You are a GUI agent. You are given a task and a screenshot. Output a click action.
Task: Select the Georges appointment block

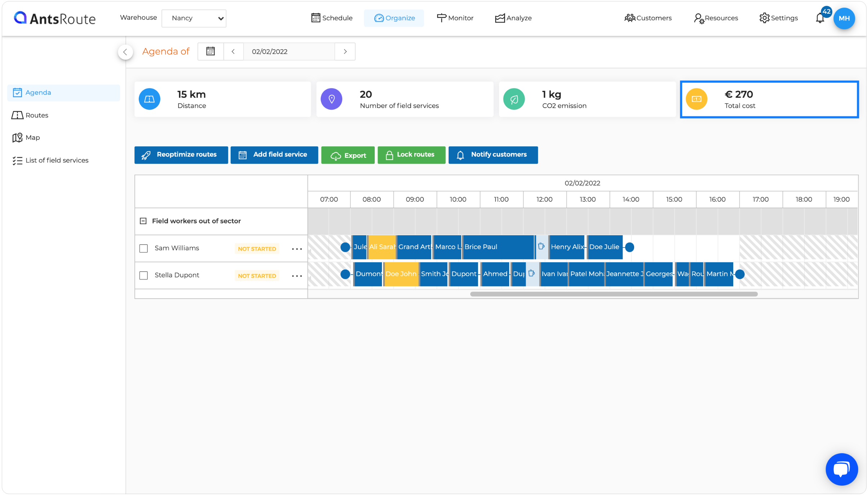pos(659,274)
